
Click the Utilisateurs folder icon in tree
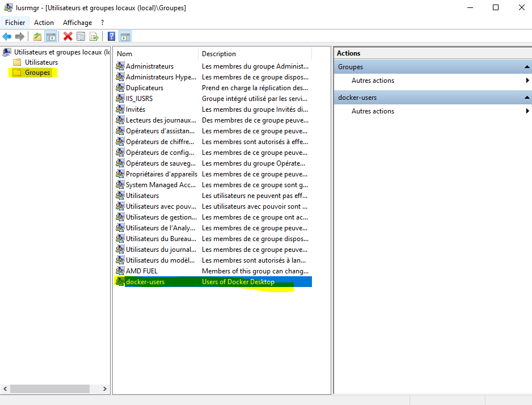pos(17,62)
